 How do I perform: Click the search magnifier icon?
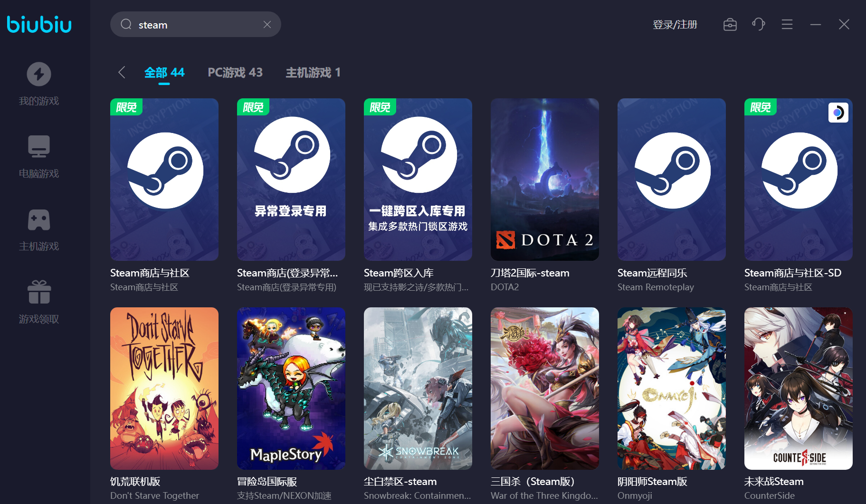[126, 24]
